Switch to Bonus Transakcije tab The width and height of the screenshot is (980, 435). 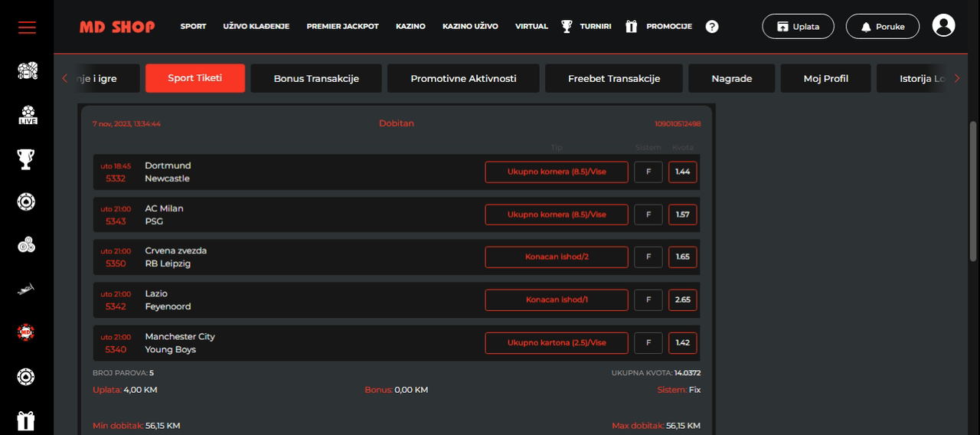coord(316,78)
